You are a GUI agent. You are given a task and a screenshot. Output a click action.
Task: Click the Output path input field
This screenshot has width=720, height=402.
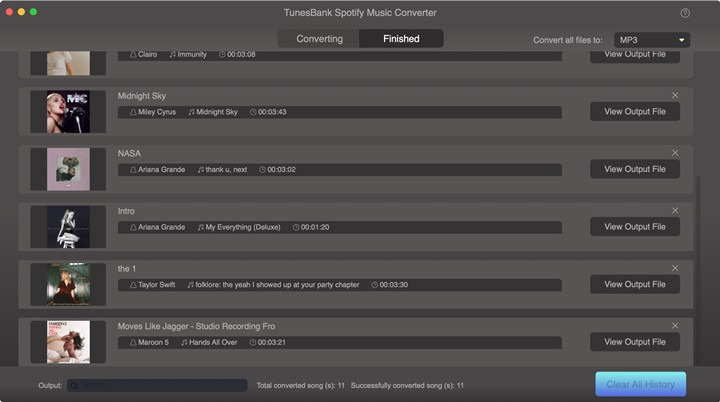click(x=160, y=385)
